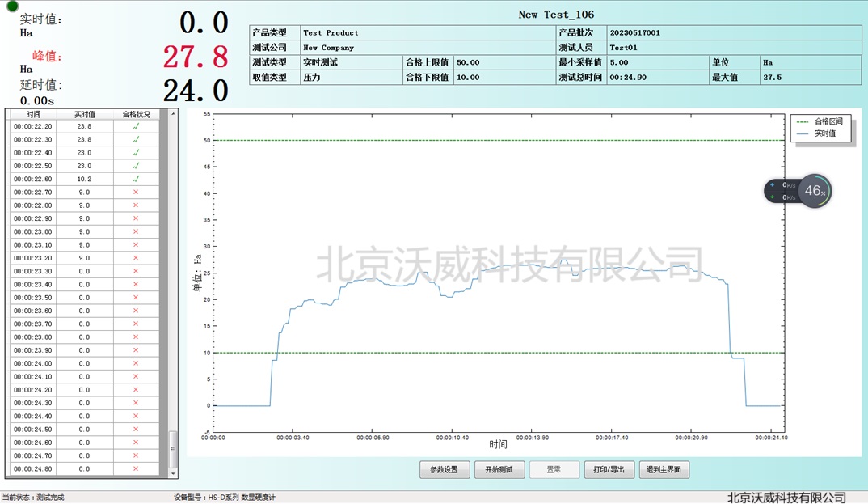This screenshot has height=504, width=868.
Task: Click the green status indicator light
Action: pyautogui.click(x=12, y=6)
